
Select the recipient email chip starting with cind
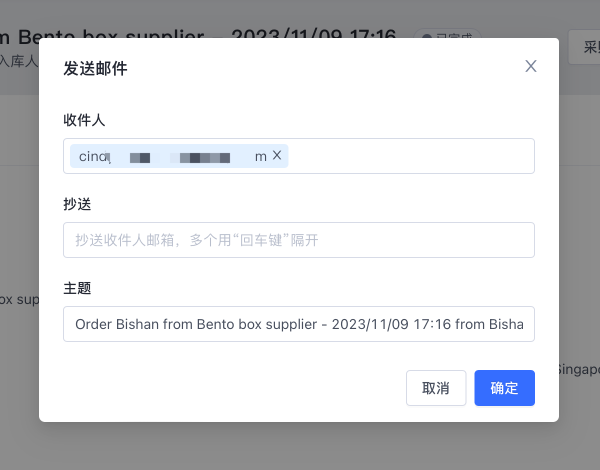pyautogui.click(x=179, y=156)
